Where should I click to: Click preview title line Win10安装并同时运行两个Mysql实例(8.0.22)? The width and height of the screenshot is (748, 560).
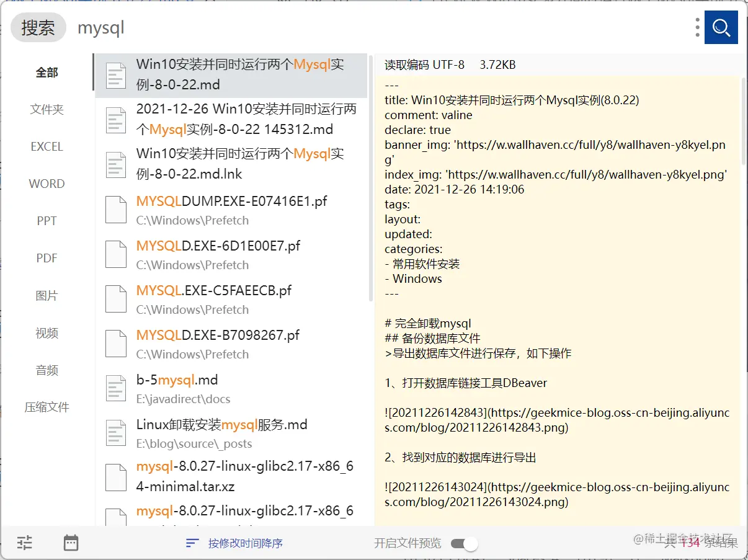click(x=512, y=100)
